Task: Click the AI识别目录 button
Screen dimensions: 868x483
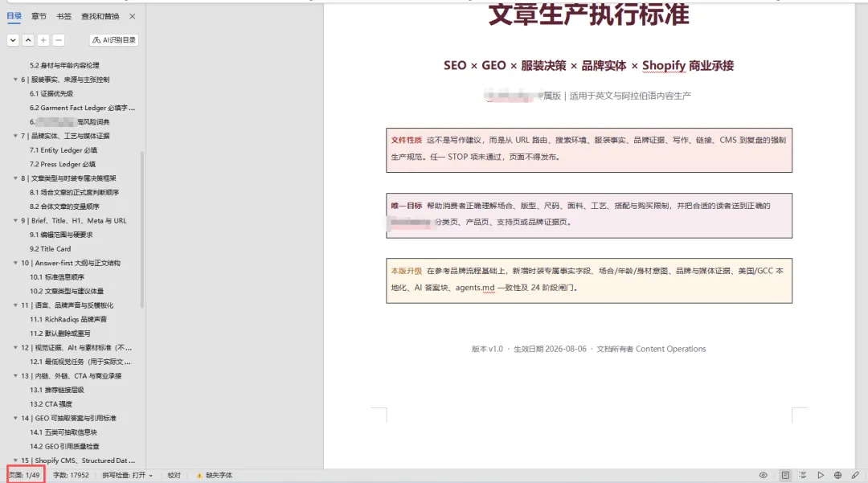Action: [114, 40]
